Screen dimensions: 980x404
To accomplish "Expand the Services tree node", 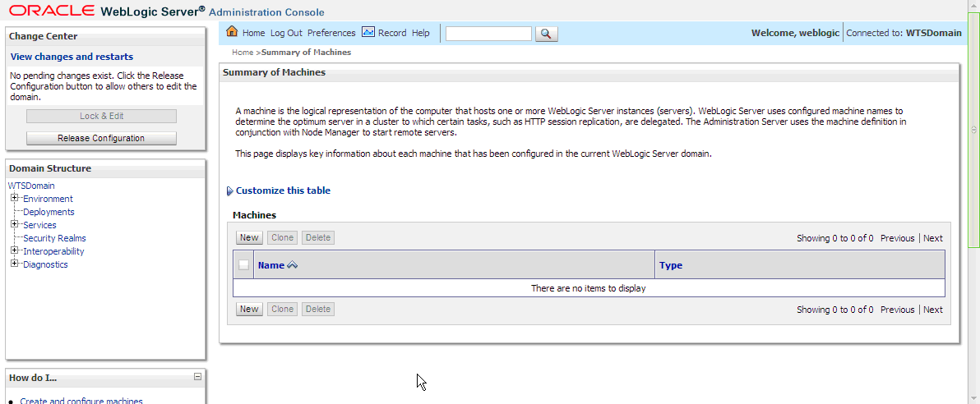I will click(14, 225).
